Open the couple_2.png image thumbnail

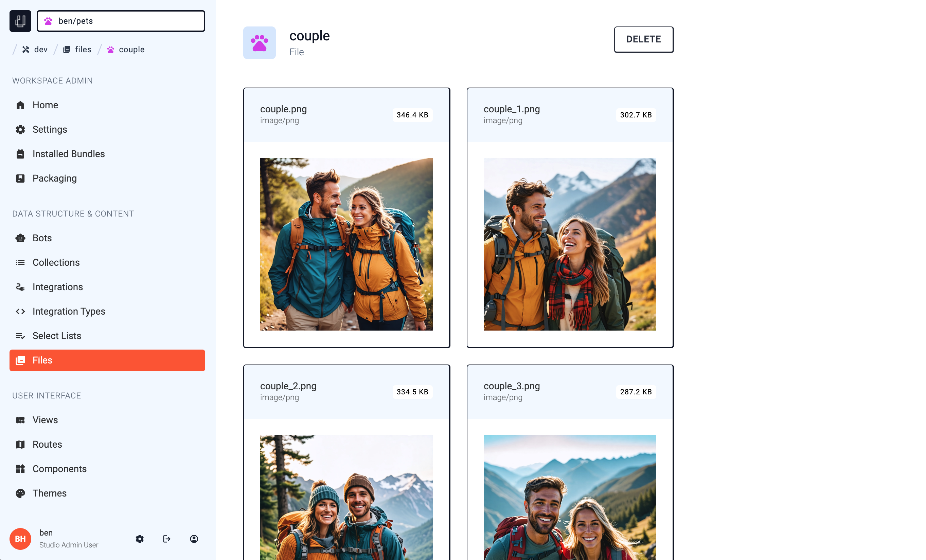tap(346, 497)
